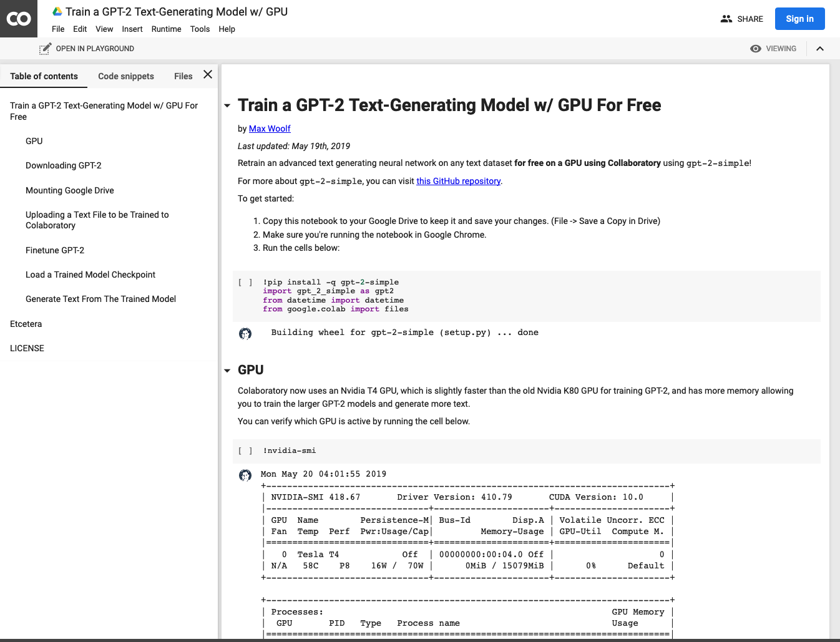
Task: Collapse the header with the up chevron
Action: [x=820, y=49]
